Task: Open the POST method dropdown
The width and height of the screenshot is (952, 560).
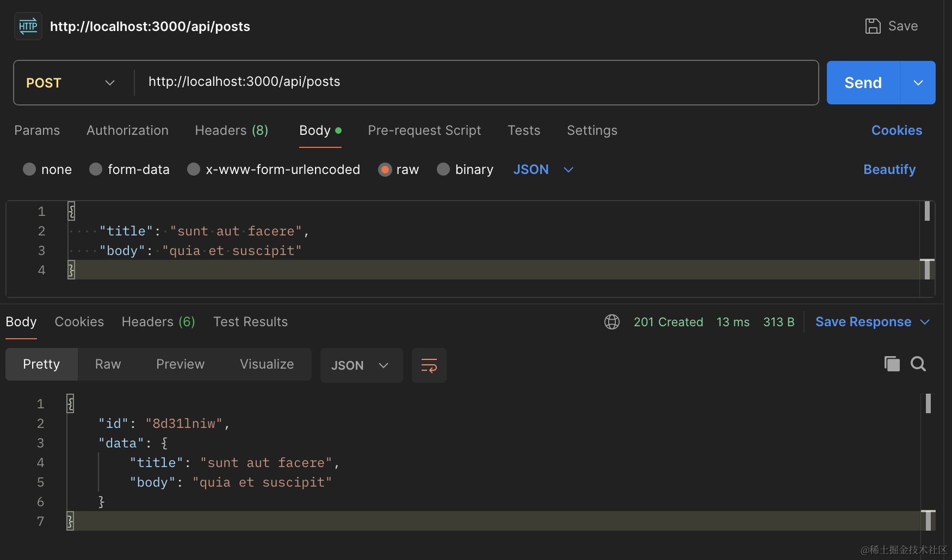Action: [71, 83]
